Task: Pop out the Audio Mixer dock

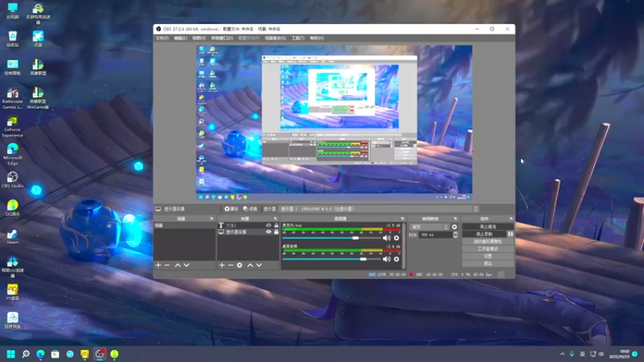Action: pos(402,219)
